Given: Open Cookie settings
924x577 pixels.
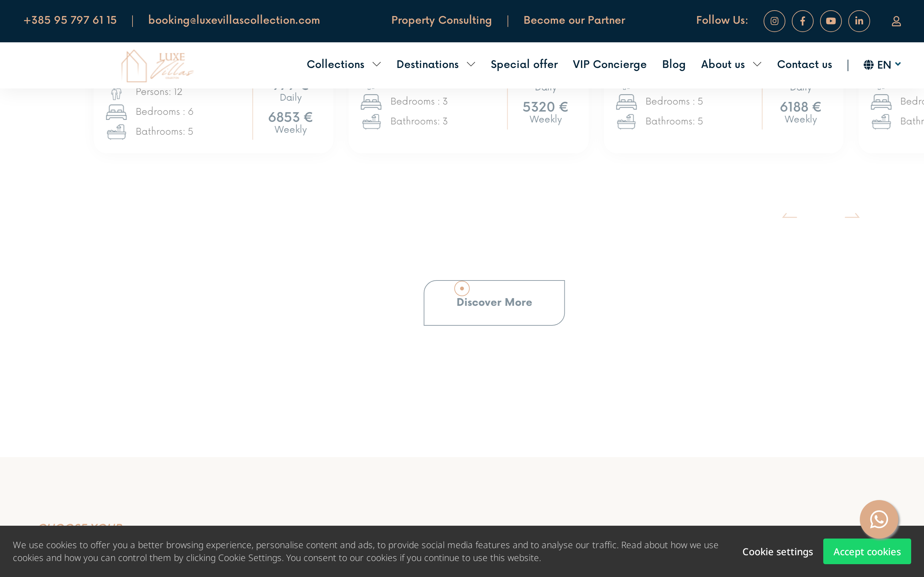Looking at the screenshot, I should click(x=777, y=552).
